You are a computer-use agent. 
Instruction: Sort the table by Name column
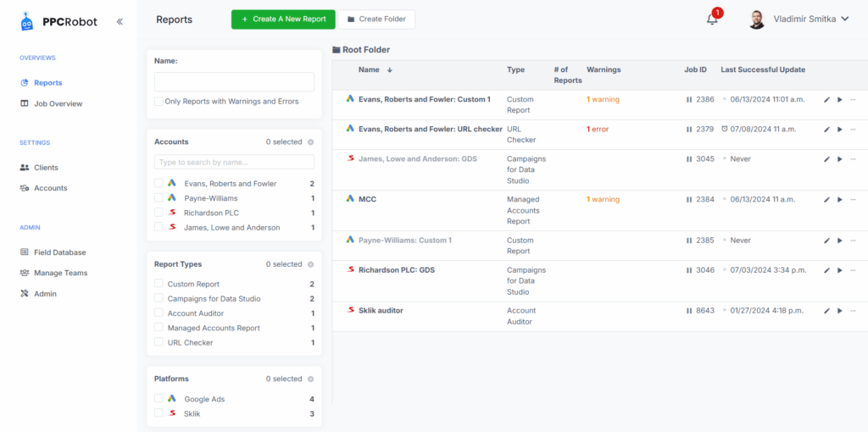point(376,69)
